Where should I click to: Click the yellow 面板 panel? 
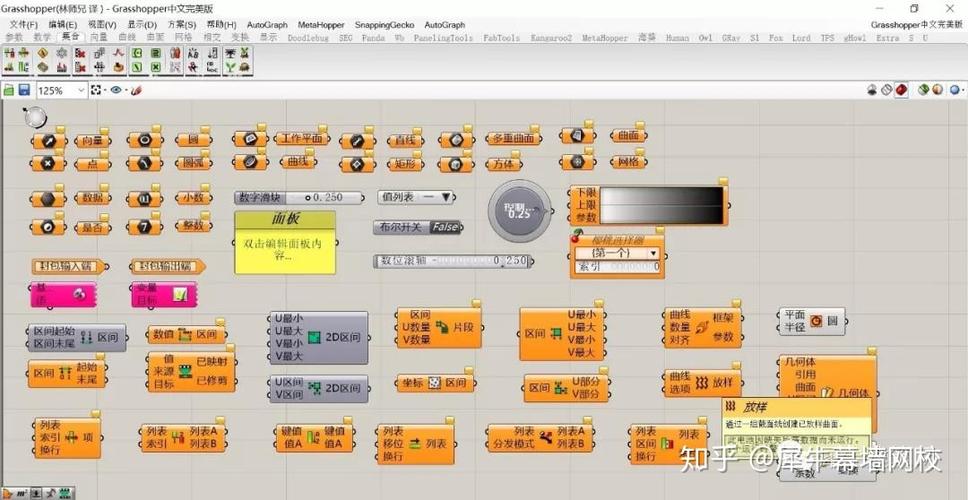click(x=285, y=243)
